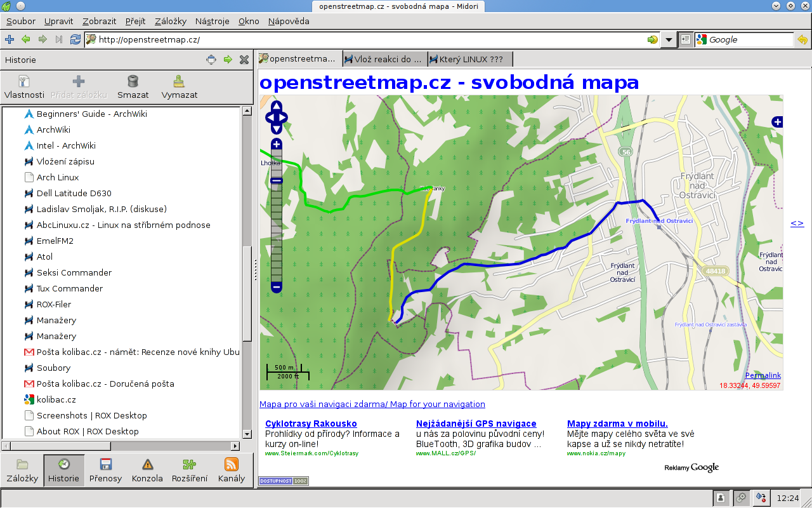Open the 'kolibac.cz' history entry
Viewport: 812px width, 508px height.
point(56,399)
